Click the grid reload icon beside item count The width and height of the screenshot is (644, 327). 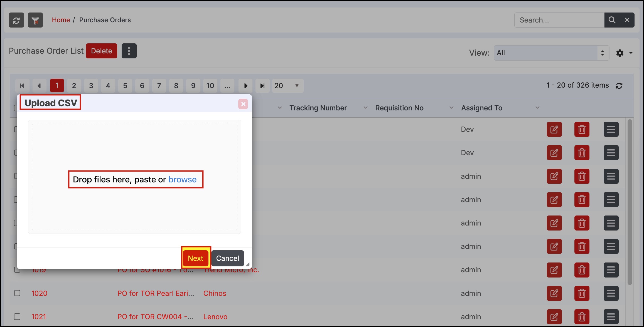(x=619, y=86)
